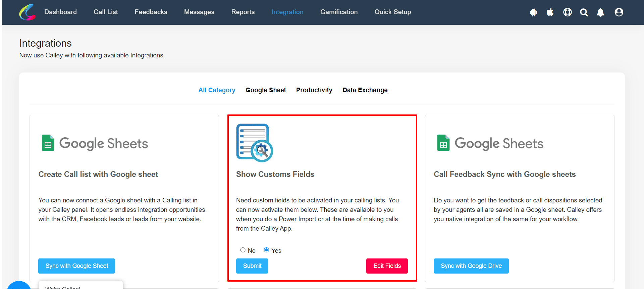This screenshot has height=289, width=644.
Task: Click the left Google Sheets logo
Action: click(x=95, y=143)
